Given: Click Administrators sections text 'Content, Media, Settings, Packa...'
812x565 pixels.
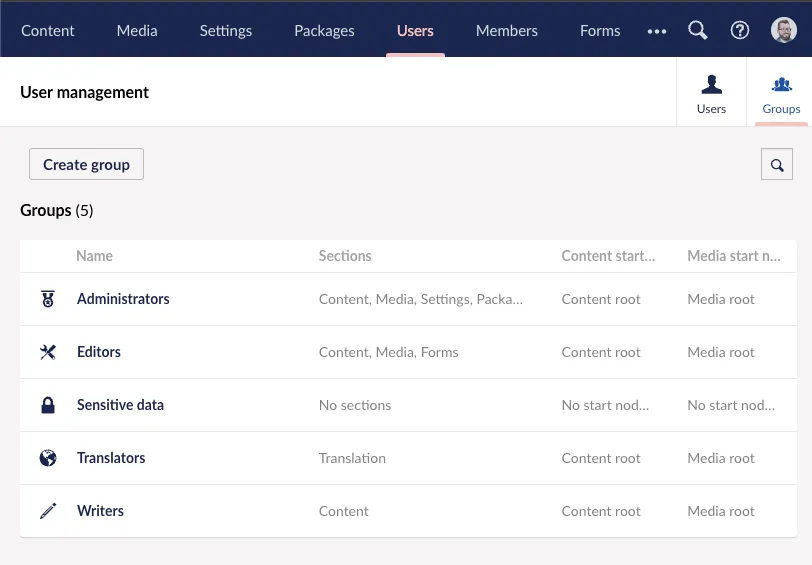Looking at the screenshot, I should click(x=420, y=299).
